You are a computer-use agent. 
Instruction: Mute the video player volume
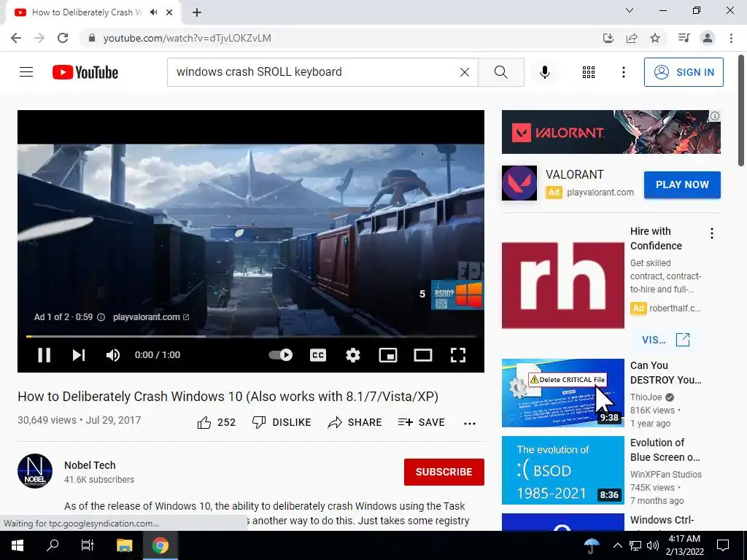coord(113,355)
